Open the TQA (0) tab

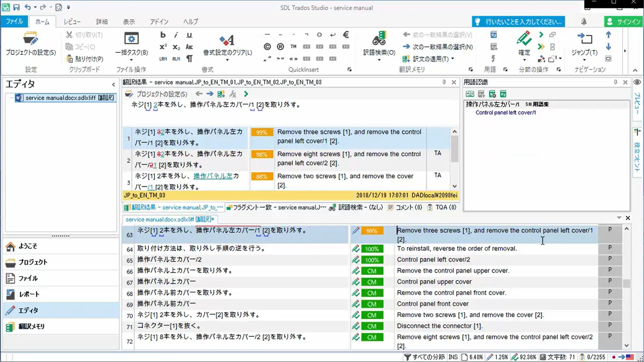[442, 207]
